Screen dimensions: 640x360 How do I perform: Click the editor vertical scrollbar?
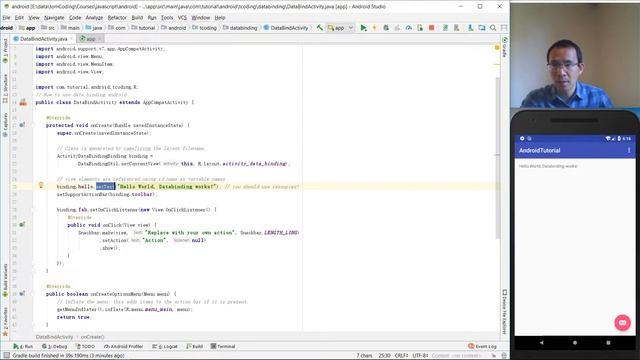point(497,157)
